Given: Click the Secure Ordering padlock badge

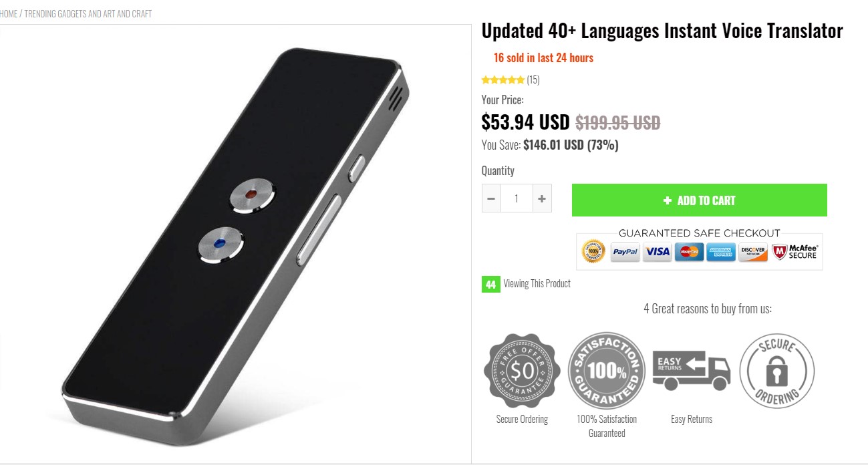Looking at the screenshot, I should point(777,371).
